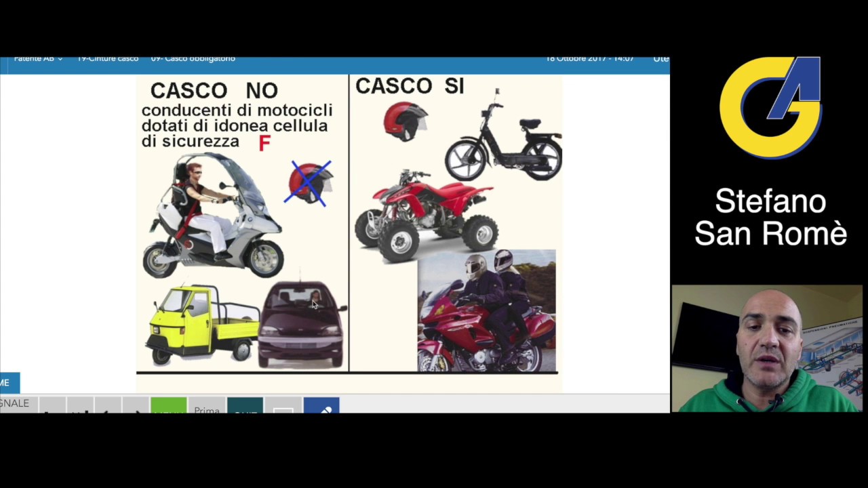Click the text 'di sicurezza'
The height and width of the screenshot is (488, 868).
[x=190, y=141]
